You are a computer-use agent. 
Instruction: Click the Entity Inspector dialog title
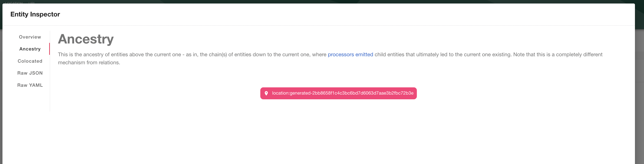coord(35,14)
